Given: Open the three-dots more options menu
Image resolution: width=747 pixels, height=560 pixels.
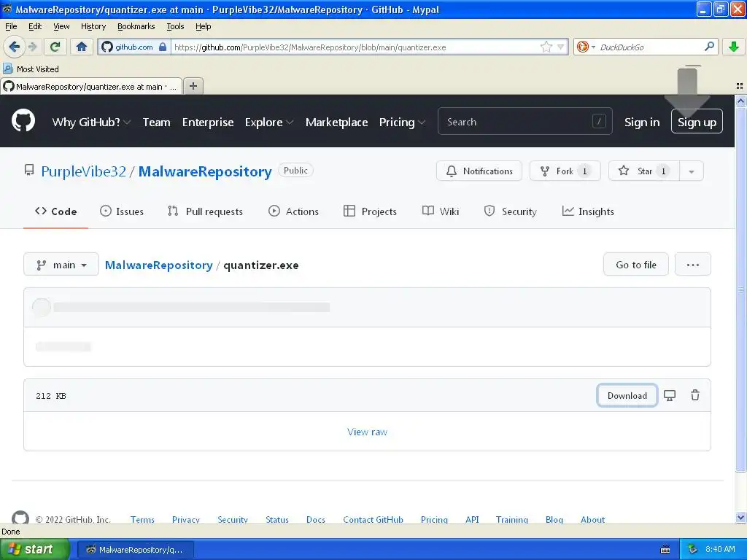Looking at the screenshot, I should 693,265.
